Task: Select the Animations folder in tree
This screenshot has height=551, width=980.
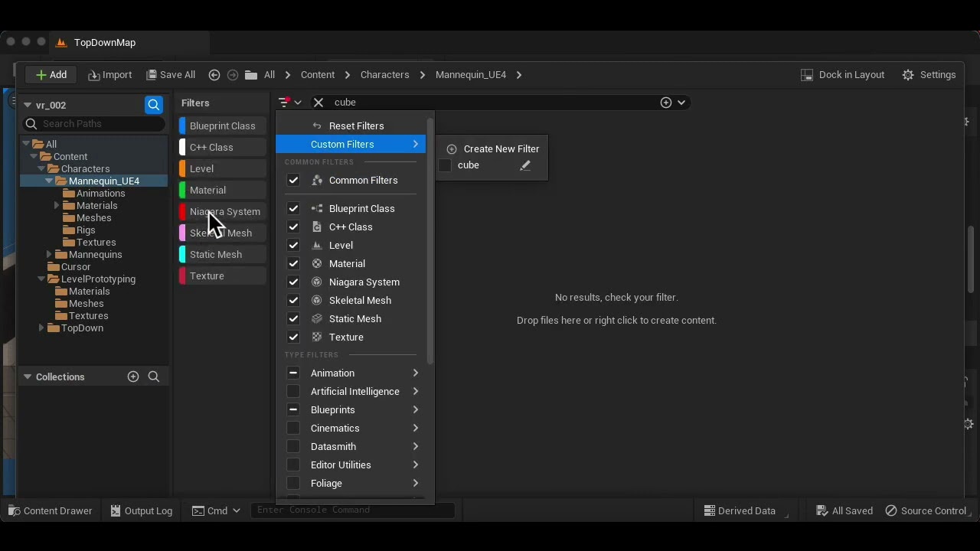Action: [x=100, y=193]
